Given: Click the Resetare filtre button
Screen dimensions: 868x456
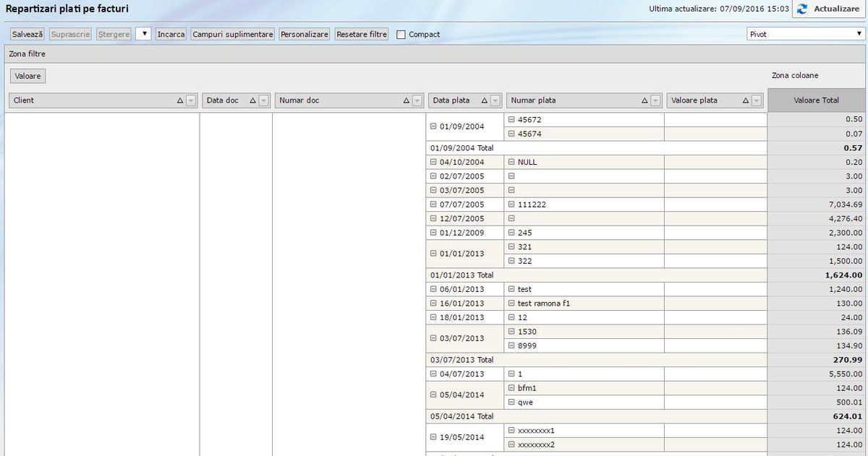Looking at the screenshot, I should click(362, 34).
